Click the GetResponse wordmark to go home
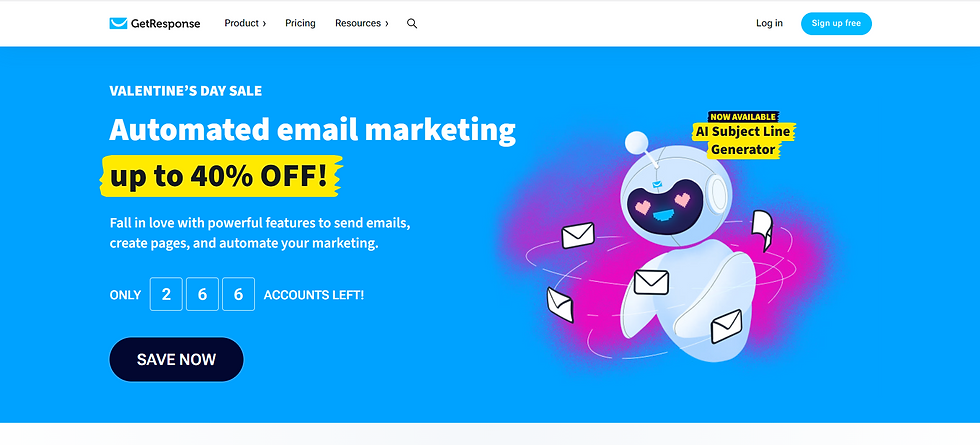The width and height of the screenshot is (980, 445). (x=166, y=24)
